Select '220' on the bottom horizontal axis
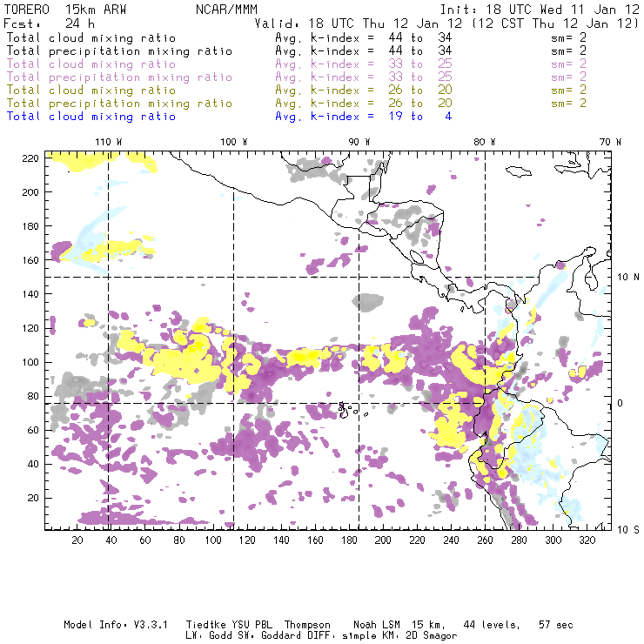The width and height of the screenshot is (644, 644). pyautogui.click(x=417, y=540)
